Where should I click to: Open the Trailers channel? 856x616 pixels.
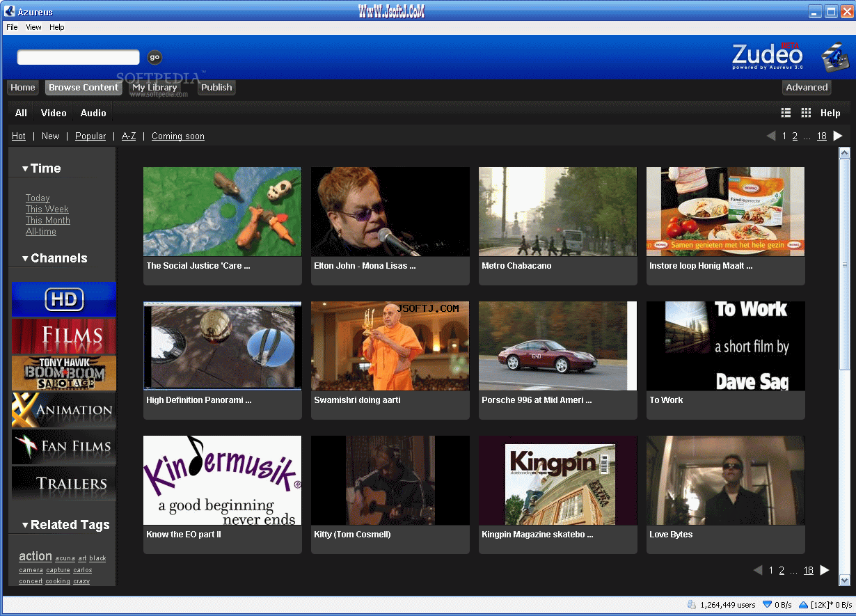point(64,484)
